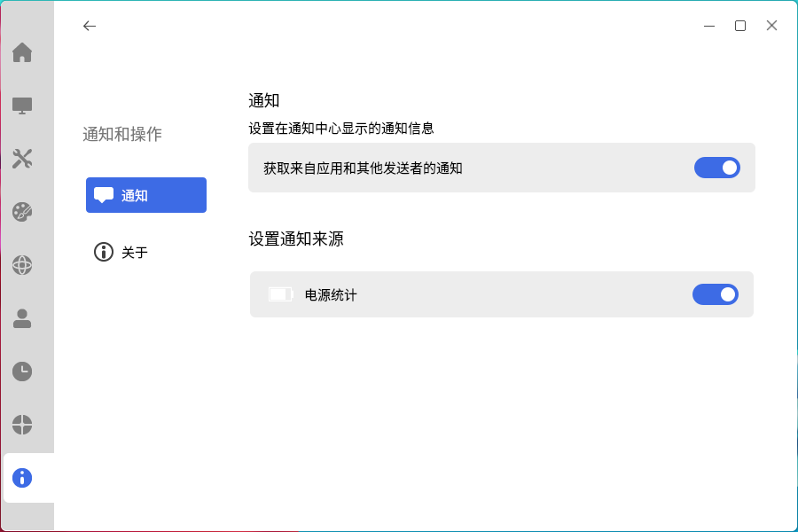This screenshot has height=532, width=798.
Task: Open Personalization with the palette icon
Action: click(21, 212)
